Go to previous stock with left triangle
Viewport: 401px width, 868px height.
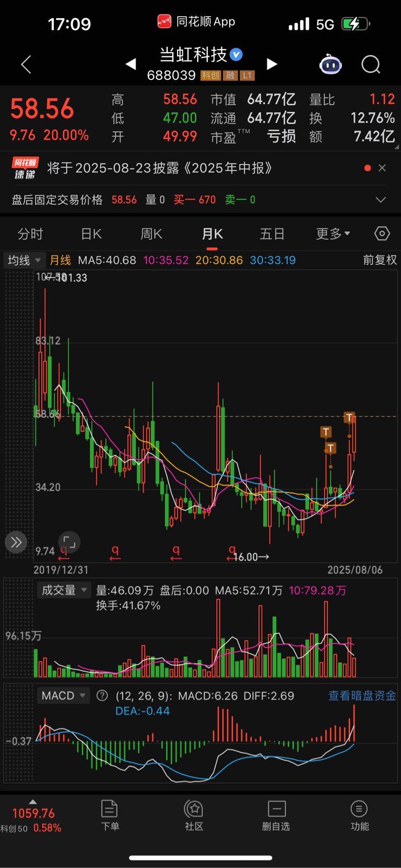coord(131,64)
